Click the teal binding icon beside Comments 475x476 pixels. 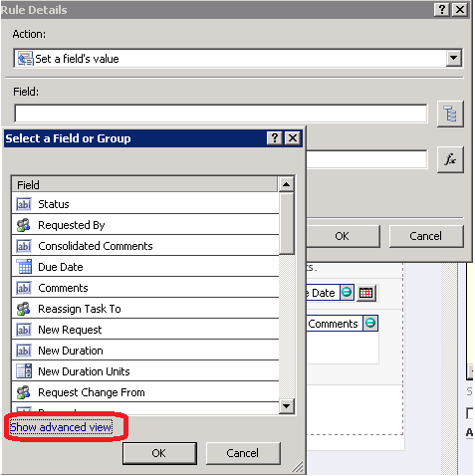[x=370, y=323]
